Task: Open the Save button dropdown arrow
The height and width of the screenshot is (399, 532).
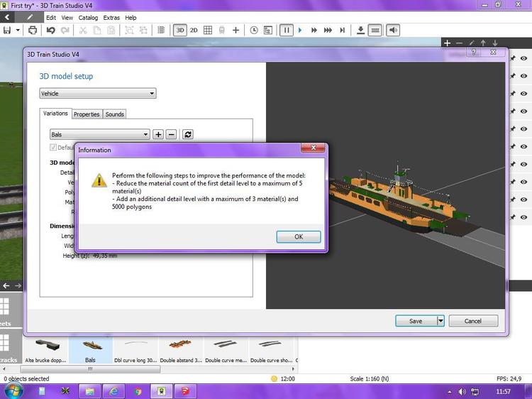Action: 440,321
